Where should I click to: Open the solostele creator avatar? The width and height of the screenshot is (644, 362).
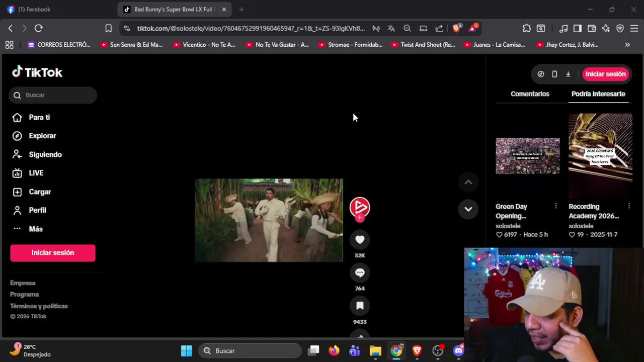point(360,207)
